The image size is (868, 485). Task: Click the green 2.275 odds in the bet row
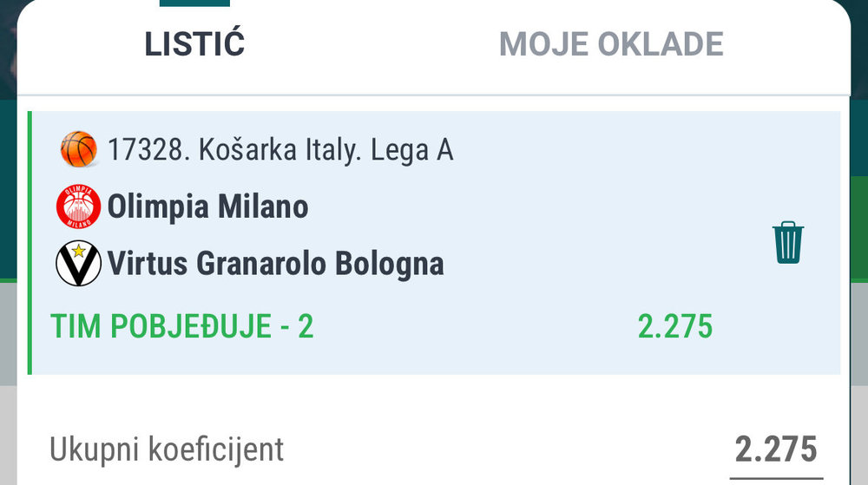pyautogui.click(x=674, y=327)
